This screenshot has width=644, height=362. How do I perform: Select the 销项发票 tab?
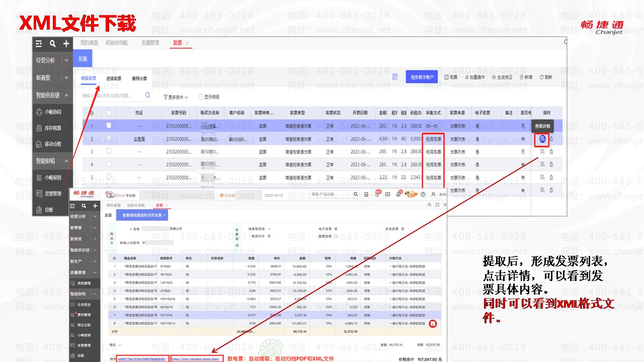point(89,78)
